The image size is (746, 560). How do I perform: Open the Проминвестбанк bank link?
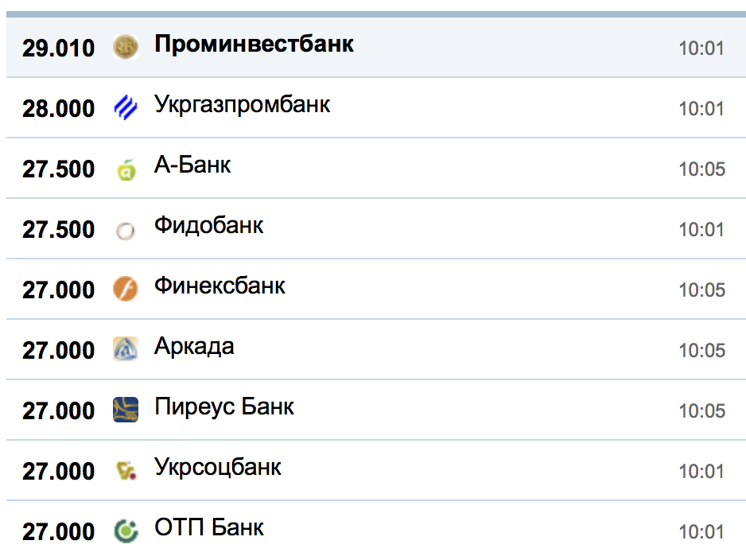(254, 45)
